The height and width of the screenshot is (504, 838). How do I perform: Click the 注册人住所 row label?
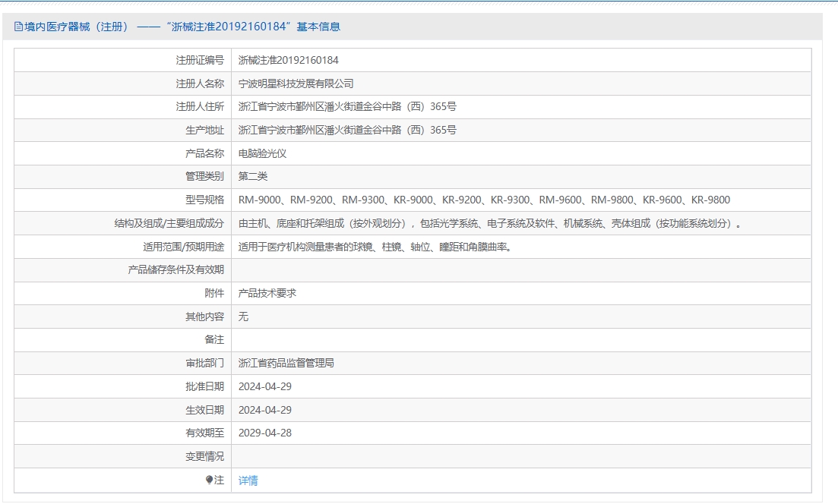coord(200,107)
